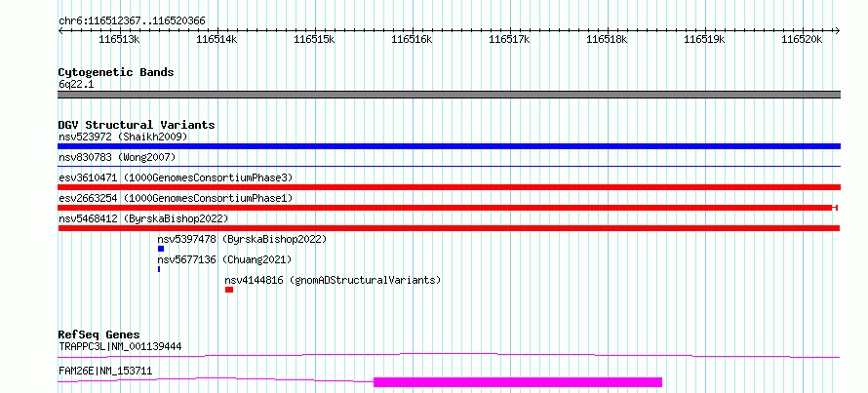868x393 pixels.
Task: Open the nsv5677136 (Chuang2021) label
Action: point(224,259)
